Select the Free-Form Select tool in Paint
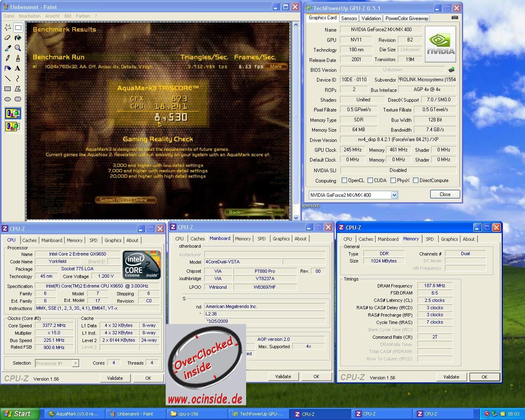This screenshot has height=420, width=525. click(8, 27)
